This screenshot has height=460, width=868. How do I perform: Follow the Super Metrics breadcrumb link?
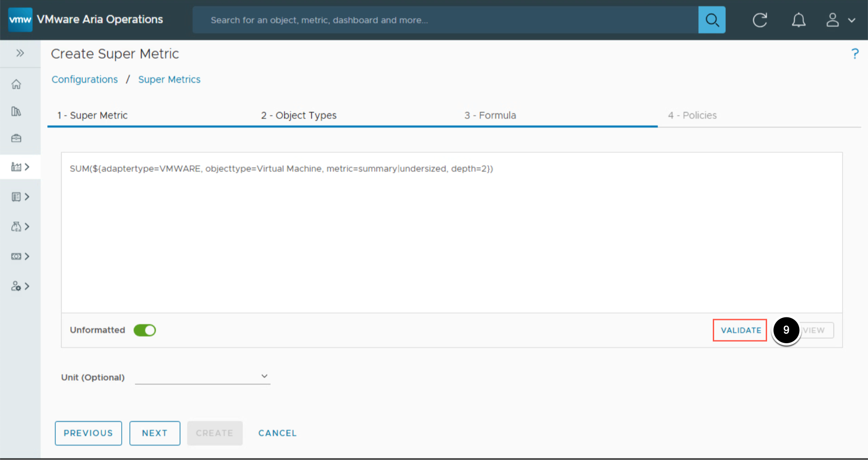[169, 80]
